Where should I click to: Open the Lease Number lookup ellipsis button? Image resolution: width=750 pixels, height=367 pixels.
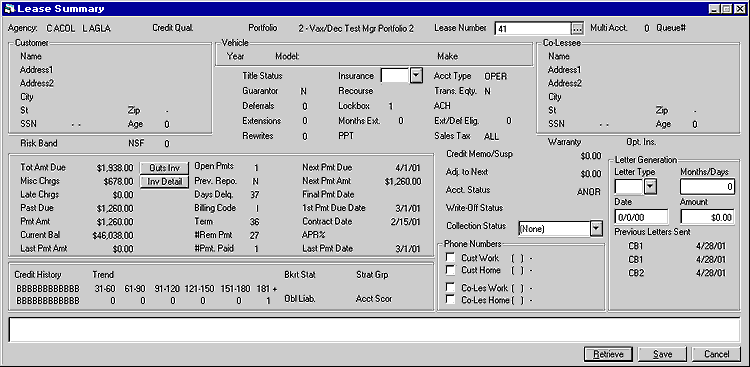pos(578,29)
